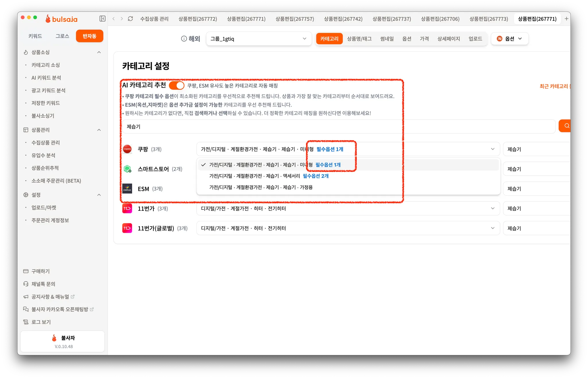The image size is (588, 378).
Task: Click the plus icon to add a tab
Action: pyautogui.click(x=566, y=19)
